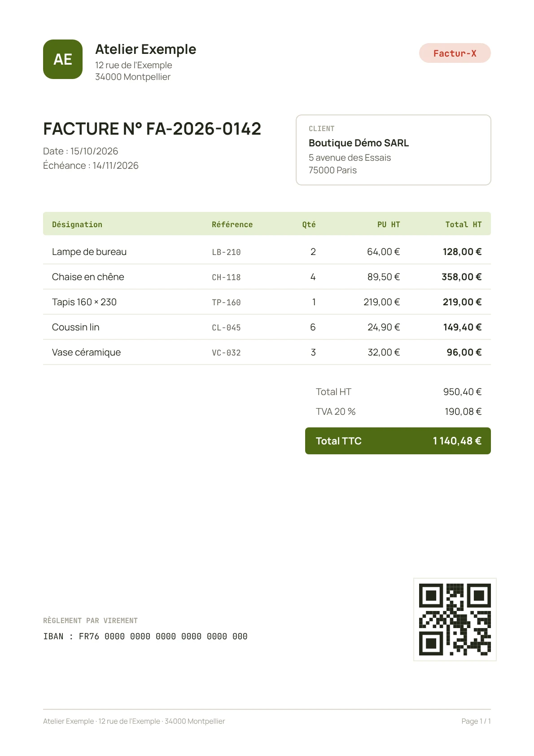534x756 pixels.
Task: Click the Page 1 / 1 footer
Action: [x=476, y=721]
